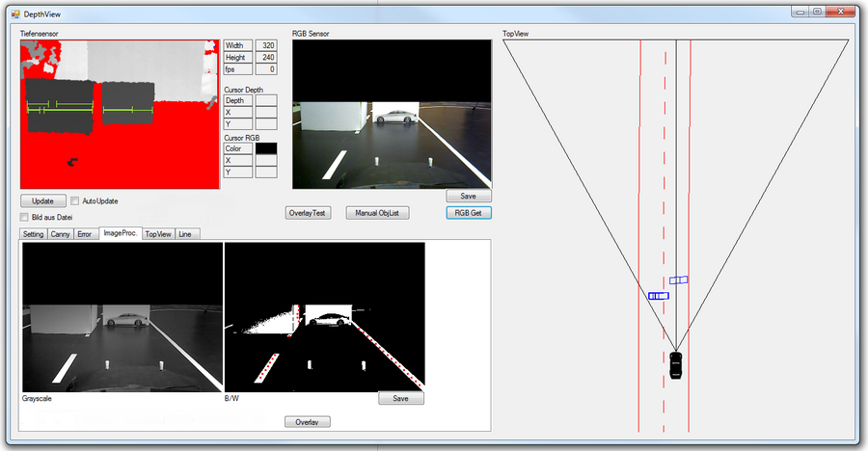Check the Bild aus Datei option
868x451 pixels.
coord(24,218)
